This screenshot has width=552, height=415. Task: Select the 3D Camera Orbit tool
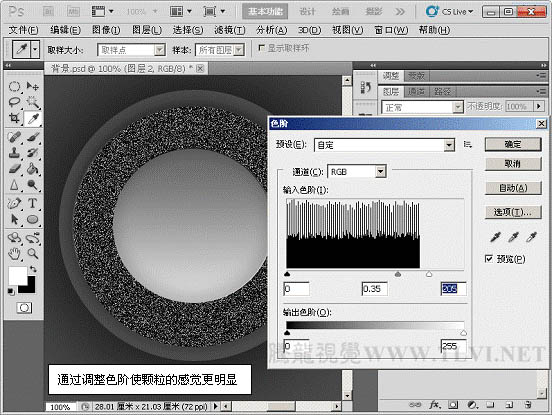click(x=33, y=238)
